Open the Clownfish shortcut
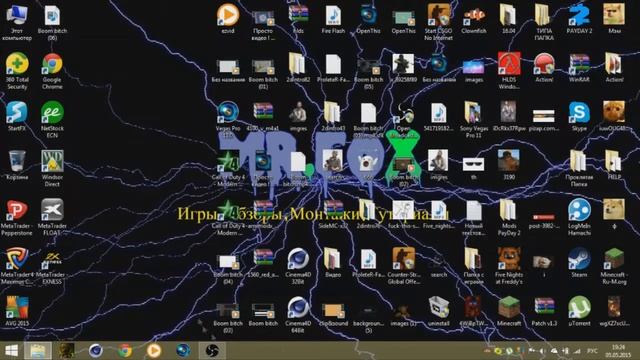The width and height of the screenshot is (640, 360). pos(474,19)
